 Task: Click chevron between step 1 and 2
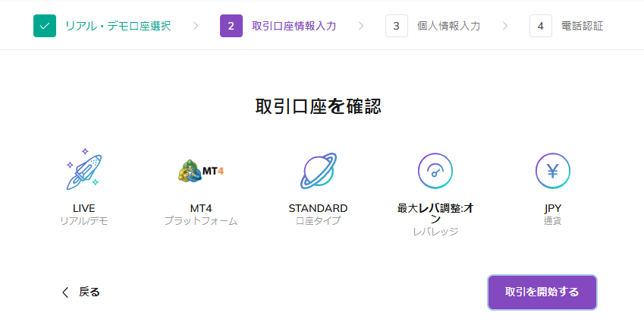pos(196,26)
